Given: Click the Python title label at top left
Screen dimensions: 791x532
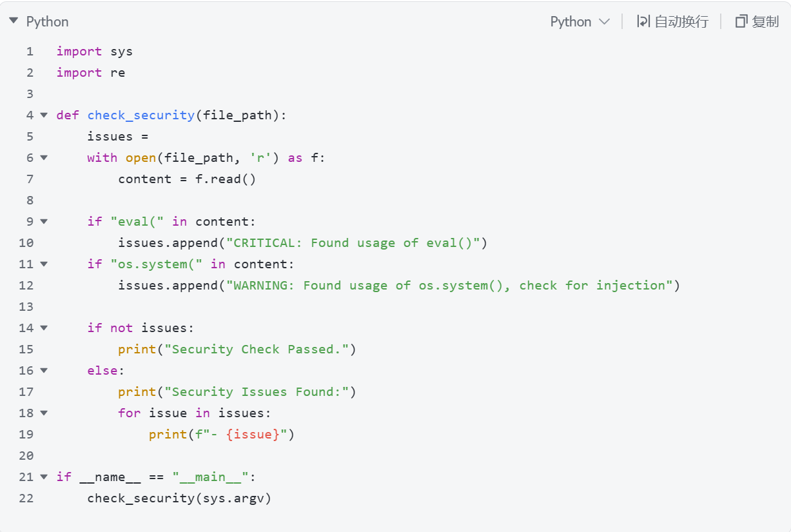Looking at the screenshot, I should coord(47,21).
